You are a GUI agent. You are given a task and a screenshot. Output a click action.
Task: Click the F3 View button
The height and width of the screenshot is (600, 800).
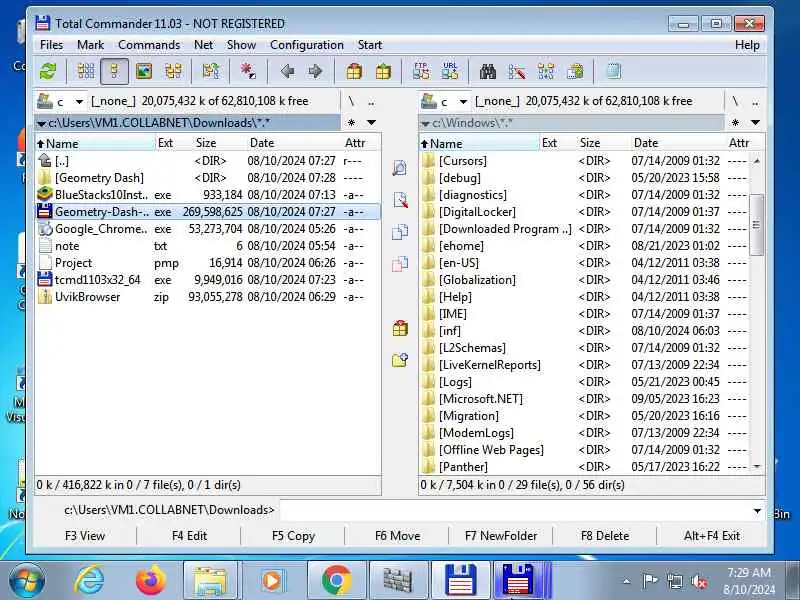coord(85,536)
